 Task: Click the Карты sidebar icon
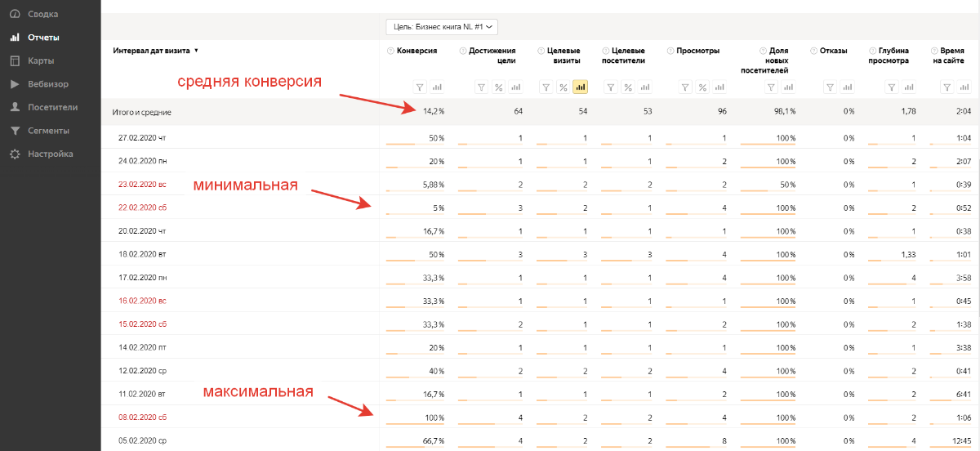(x=15, y=60)
